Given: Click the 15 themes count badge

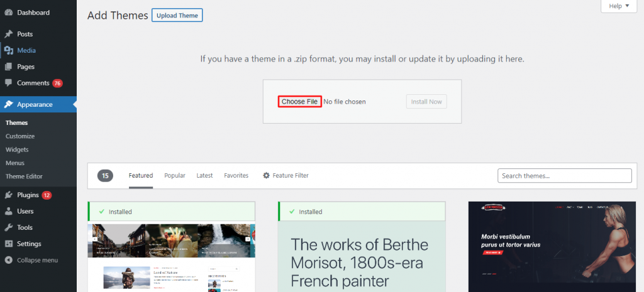Looking at the screenshot, I should (x=105, y=176).
